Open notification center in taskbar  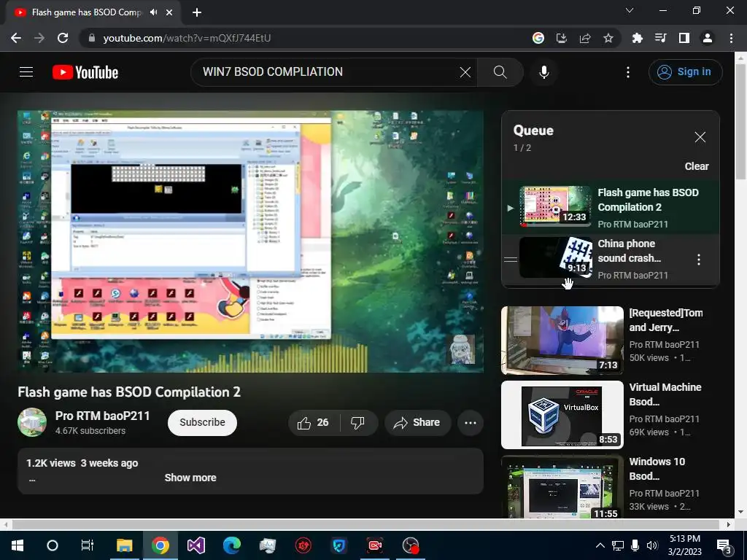point(724,545)
